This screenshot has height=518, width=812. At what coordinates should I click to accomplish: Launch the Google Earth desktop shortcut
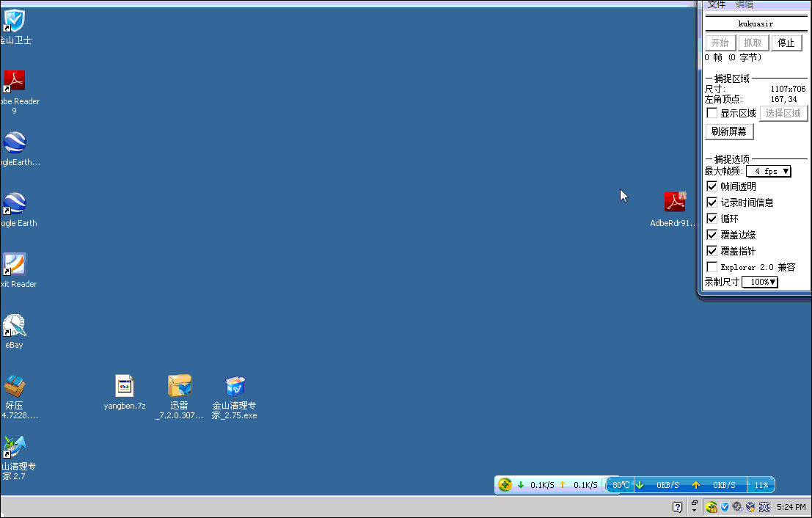coord(15,203)
